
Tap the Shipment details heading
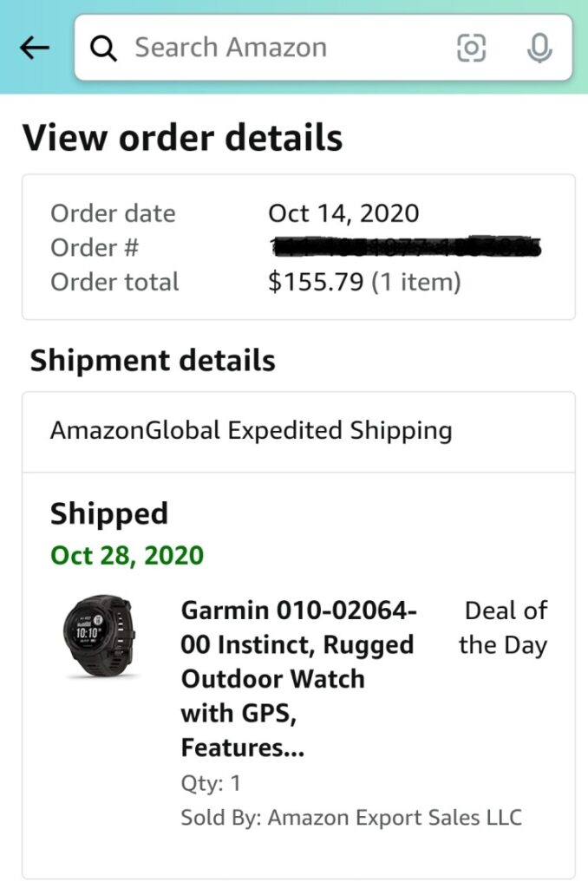pos(153,361)
